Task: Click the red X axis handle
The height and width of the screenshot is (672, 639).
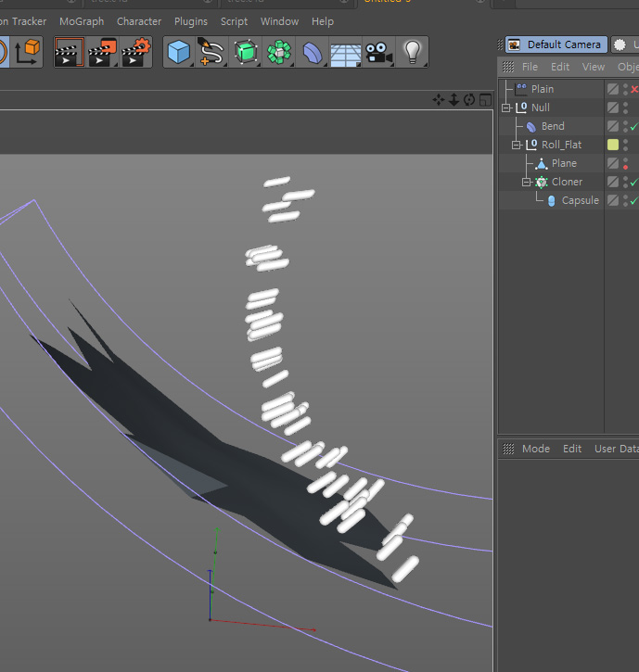Action: click(313, 629)
